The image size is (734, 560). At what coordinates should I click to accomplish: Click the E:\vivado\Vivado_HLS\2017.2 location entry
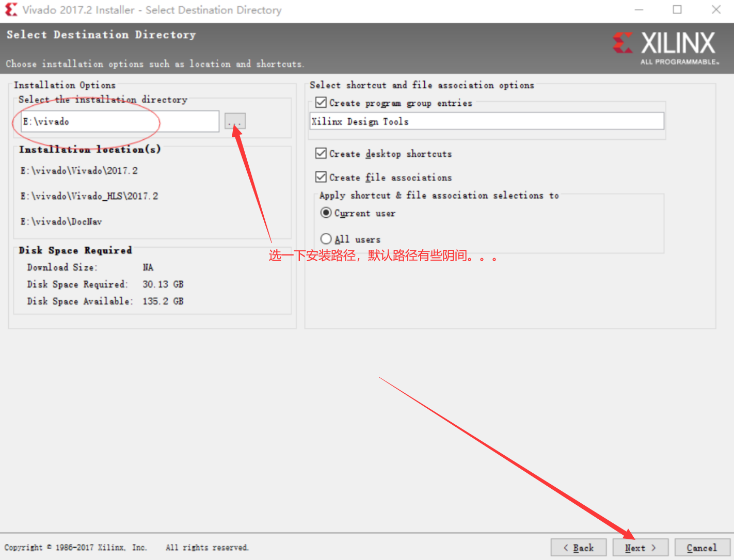pos(89,196)
